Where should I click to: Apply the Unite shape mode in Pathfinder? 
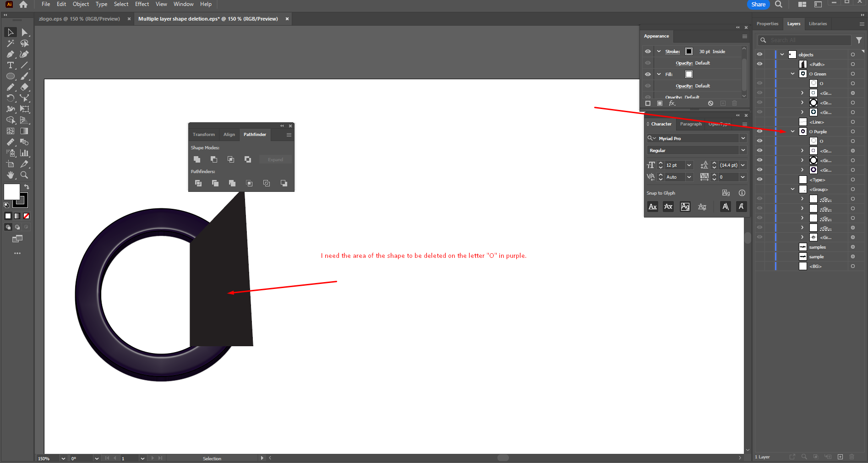click(x=197, y=159)
